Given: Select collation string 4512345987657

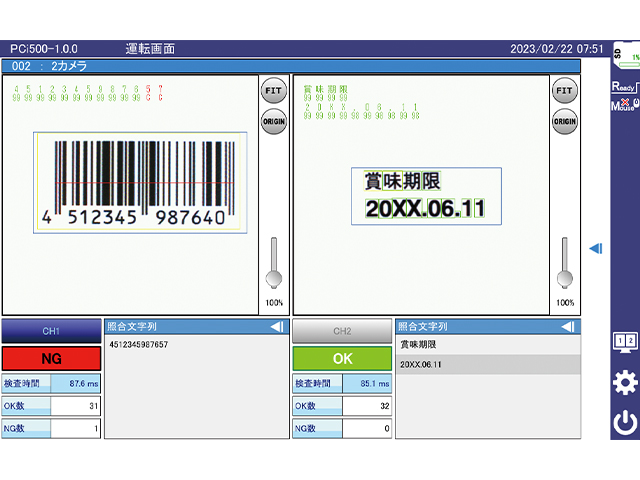Looking at the screenshot, I should [x=139, y=345].
